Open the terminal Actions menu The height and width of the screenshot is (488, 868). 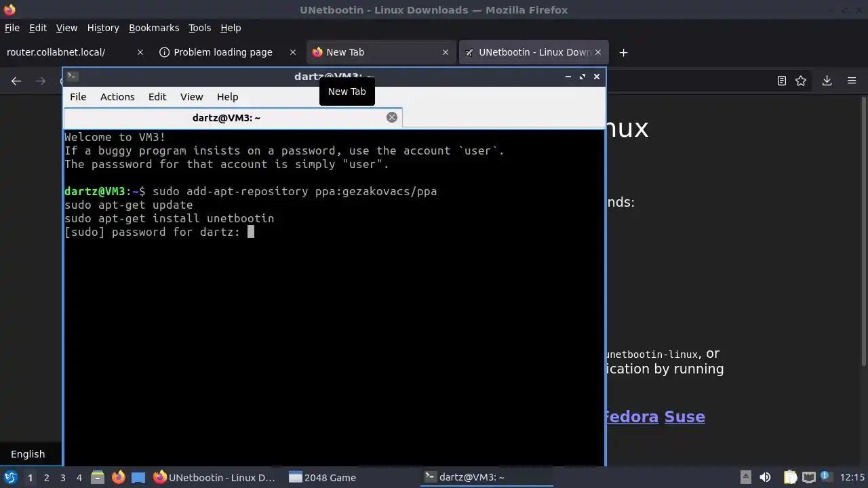point(117,97)
